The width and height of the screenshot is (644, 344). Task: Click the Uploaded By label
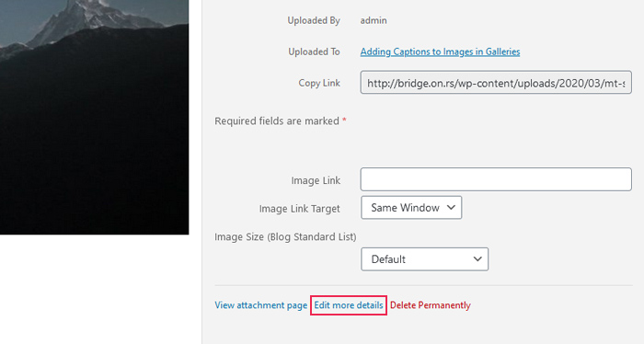[314, 20]
